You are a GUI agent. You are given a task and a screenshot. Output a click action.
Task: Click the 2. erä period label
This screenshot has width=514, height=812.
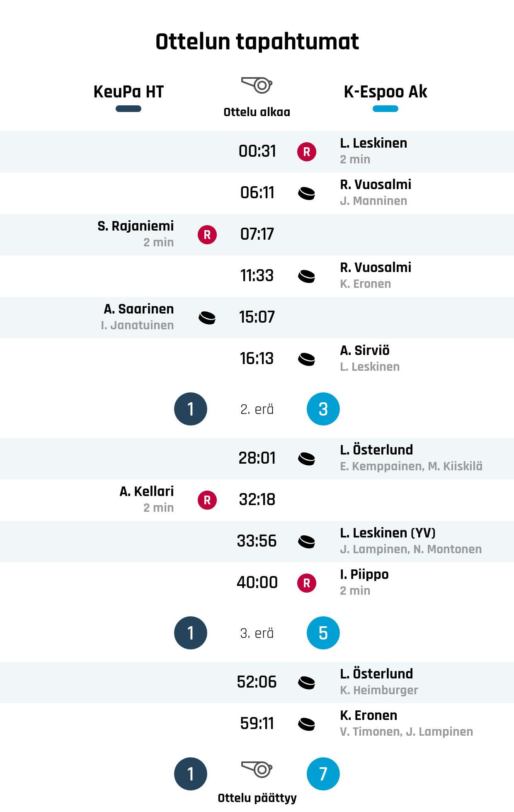click(257, 409)
